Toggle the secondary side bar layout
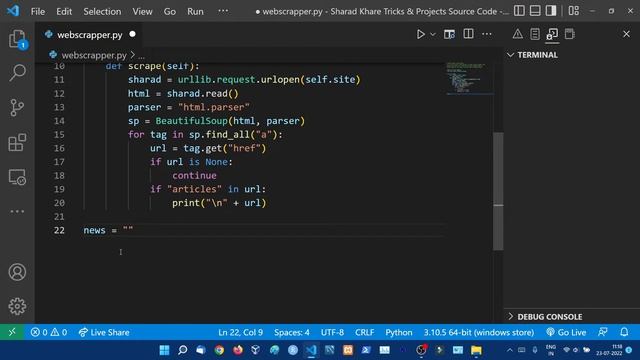Image resolution: width=640 pixels, height=360 pixels. pos(551,11)
